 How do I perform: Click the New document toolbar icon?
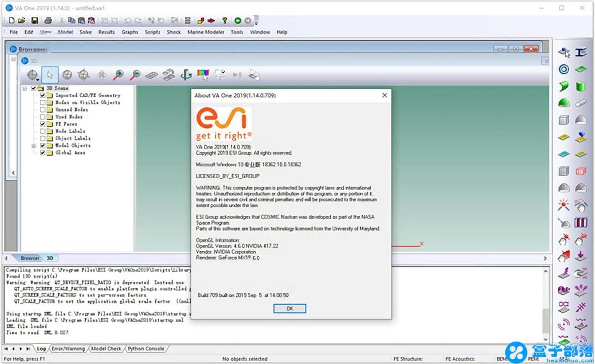(11, 20)
